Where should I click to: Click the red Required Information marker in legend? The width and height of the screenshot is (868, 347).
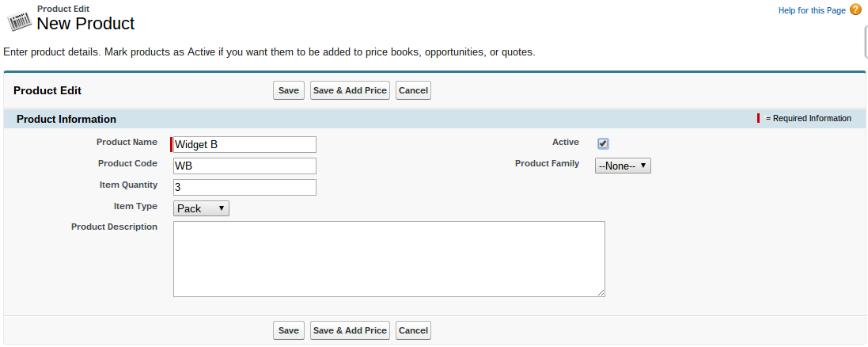pos(759,118)
